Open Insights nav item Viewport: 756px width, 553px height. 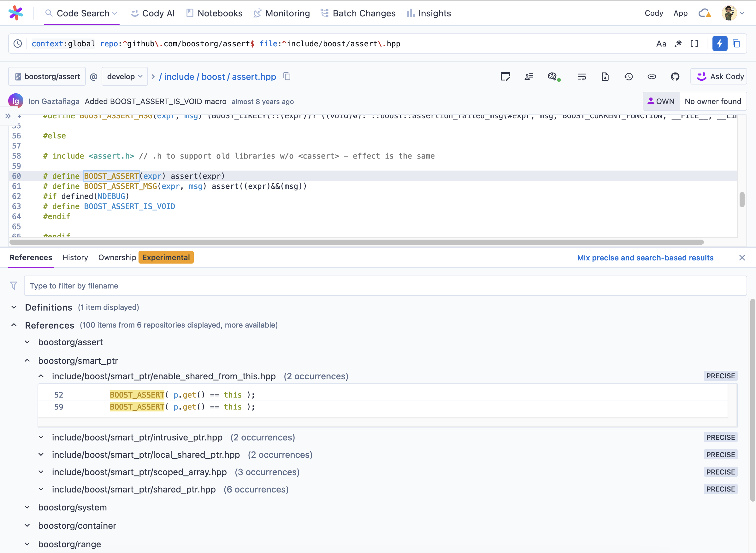pyautogui.click(x=429, y=13)
